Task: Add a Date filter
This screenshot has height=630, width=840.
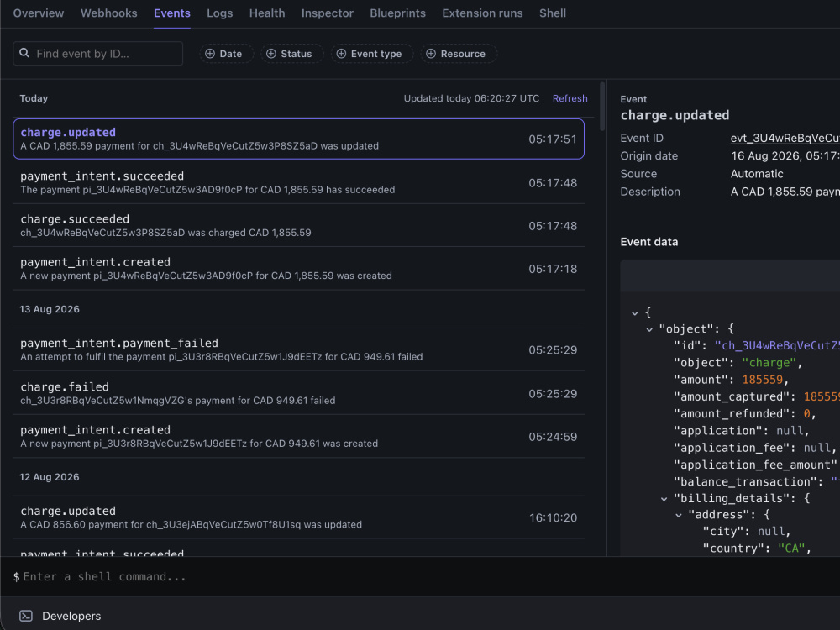Action: click(226, 54)
